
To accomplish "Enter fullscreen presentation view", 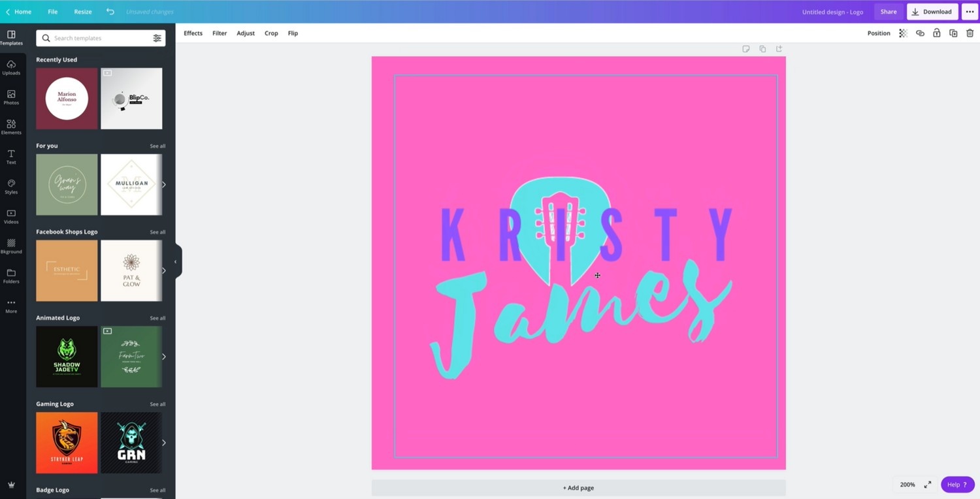I will 927,485.
